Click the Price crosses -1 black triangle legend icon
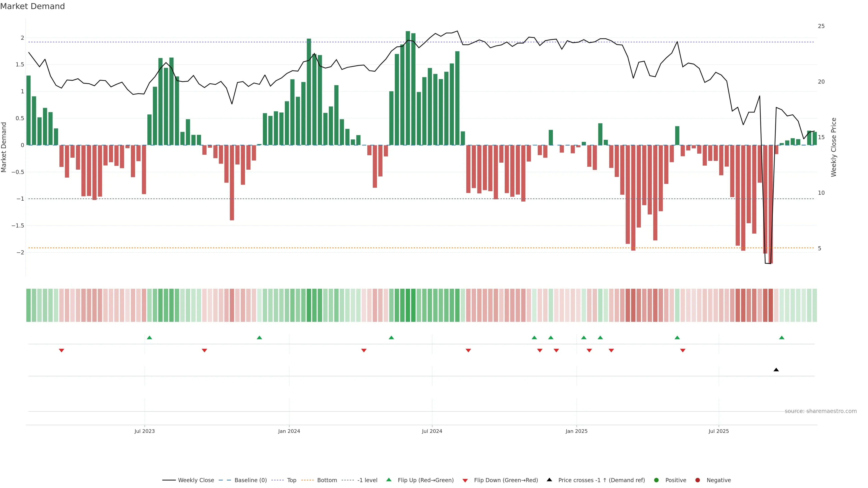Image resolution: width=868 pixels, height=488 pixels. click(x=549, y=480)
